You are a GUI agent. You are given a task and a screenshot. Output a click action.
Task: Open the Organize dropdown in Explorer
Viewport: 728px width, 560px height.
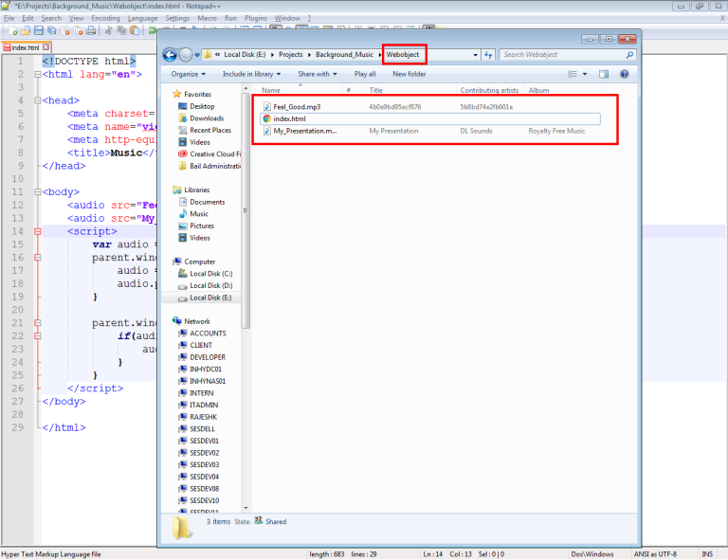(x=188, y=74)
